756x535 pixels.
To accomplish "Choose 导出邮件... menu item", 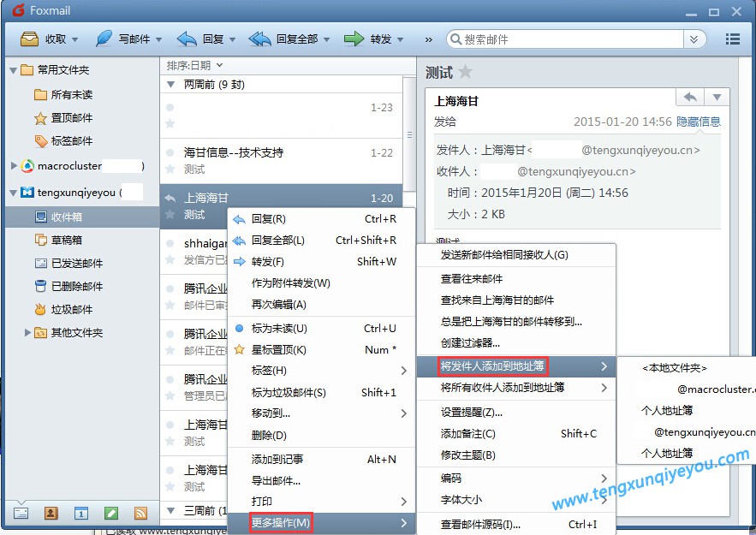I will pos(321,480).
